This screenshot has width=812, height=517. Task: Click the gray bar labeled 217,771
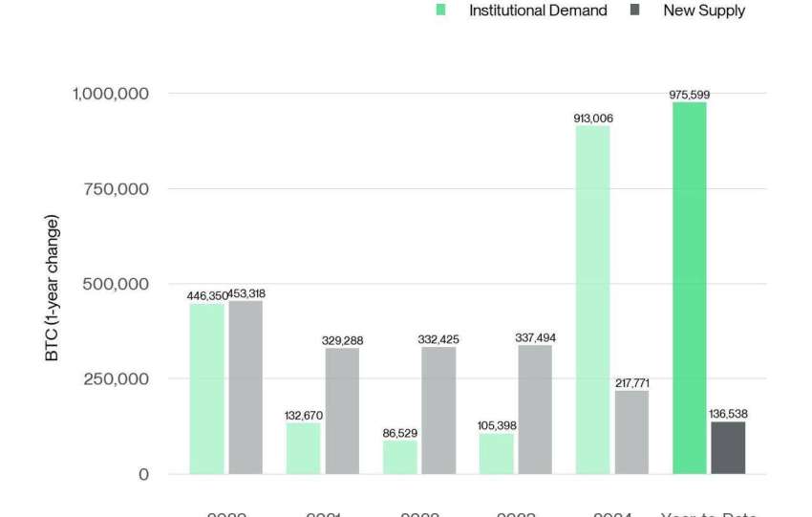tap(631, 432)
